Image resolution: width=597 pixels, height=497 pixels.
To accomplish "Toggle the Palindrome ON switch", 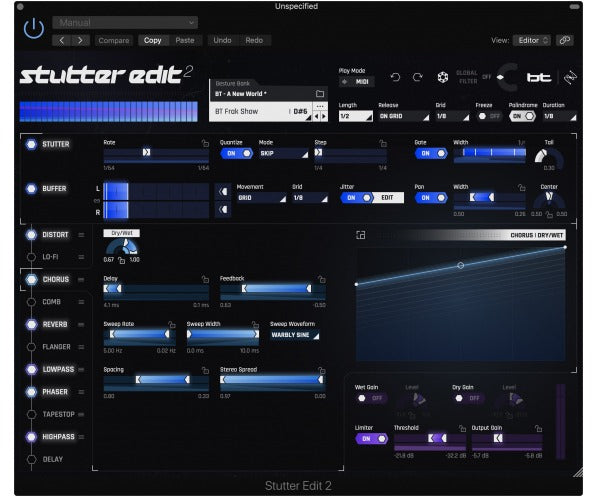I will (x=522, y=116).
